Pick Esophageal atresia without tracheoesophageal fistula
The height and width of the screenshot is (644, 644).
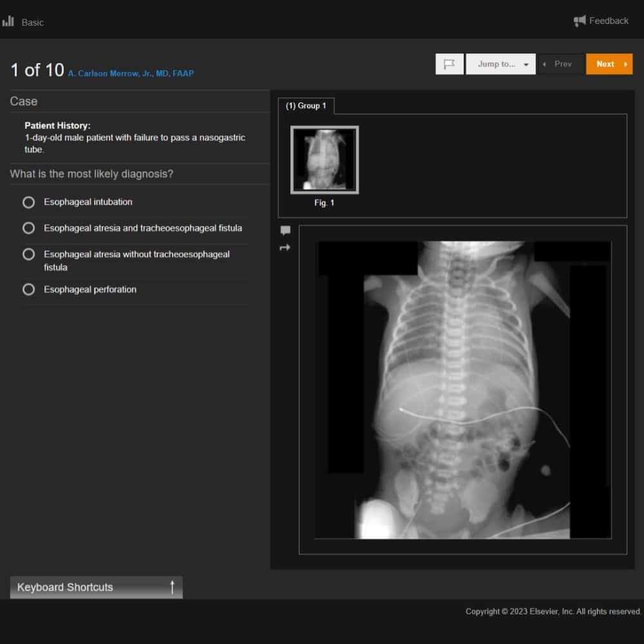coord(28,254)
